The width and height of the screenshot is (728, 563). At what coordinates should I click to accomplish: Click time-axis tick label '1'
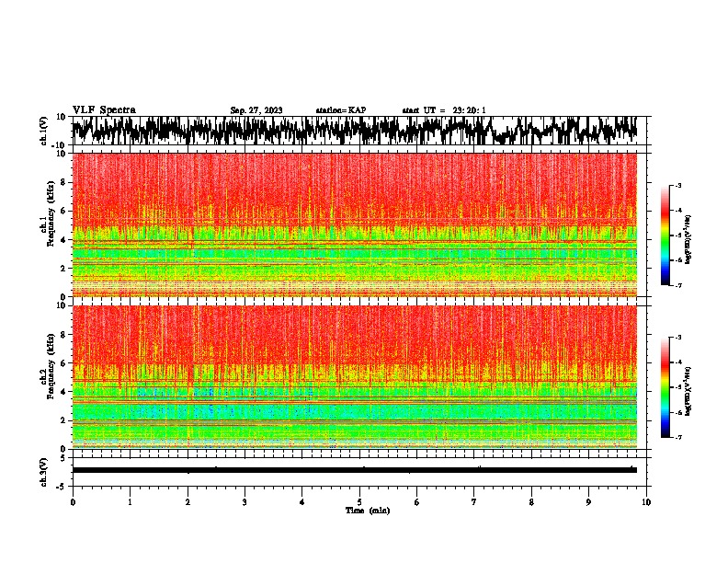coord(130,501)
